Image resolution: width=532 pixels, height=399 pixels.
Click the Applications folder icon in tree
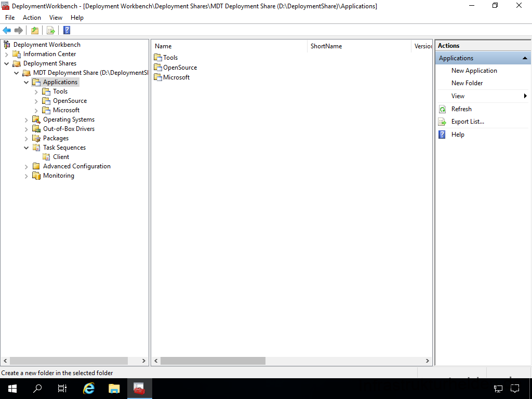36,82
